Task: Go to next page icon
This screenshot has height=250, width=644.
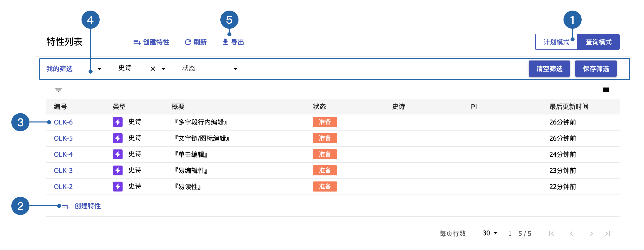Action: [591, 234]
